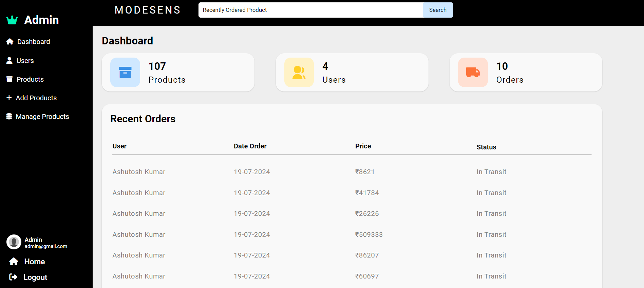Click the database icon beside Manage Products

(x=9, y=116)
